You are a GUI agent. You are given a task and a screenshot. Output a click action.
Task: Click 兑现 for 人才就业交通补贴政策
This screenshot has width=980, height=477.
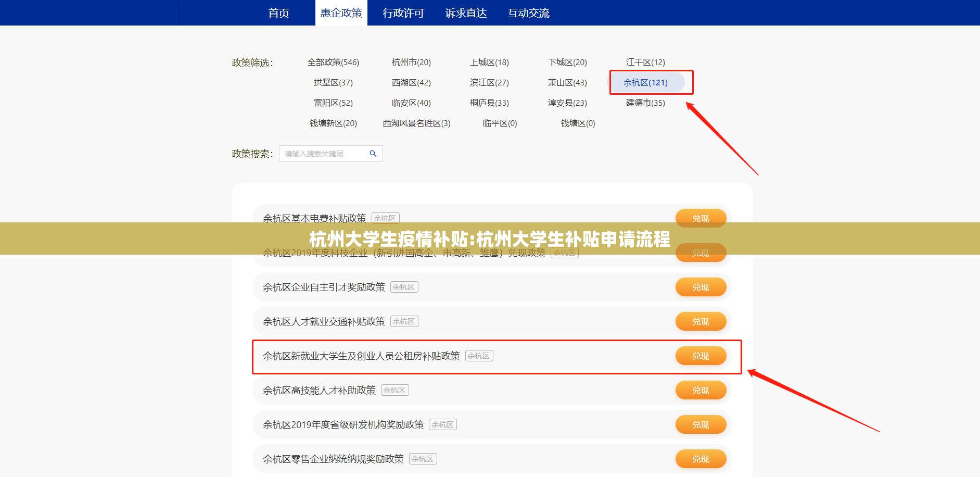point(701,321)
